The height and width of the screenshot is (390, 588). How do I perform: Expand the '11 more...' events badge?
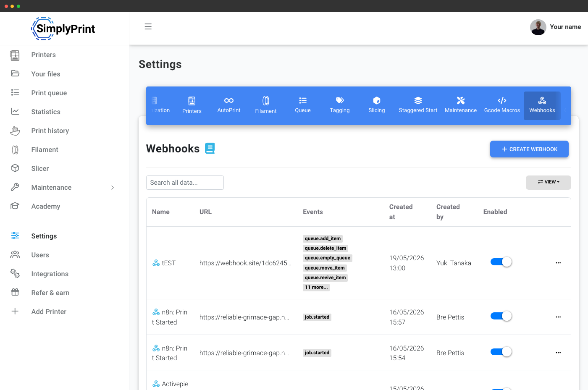click(316, 287)
